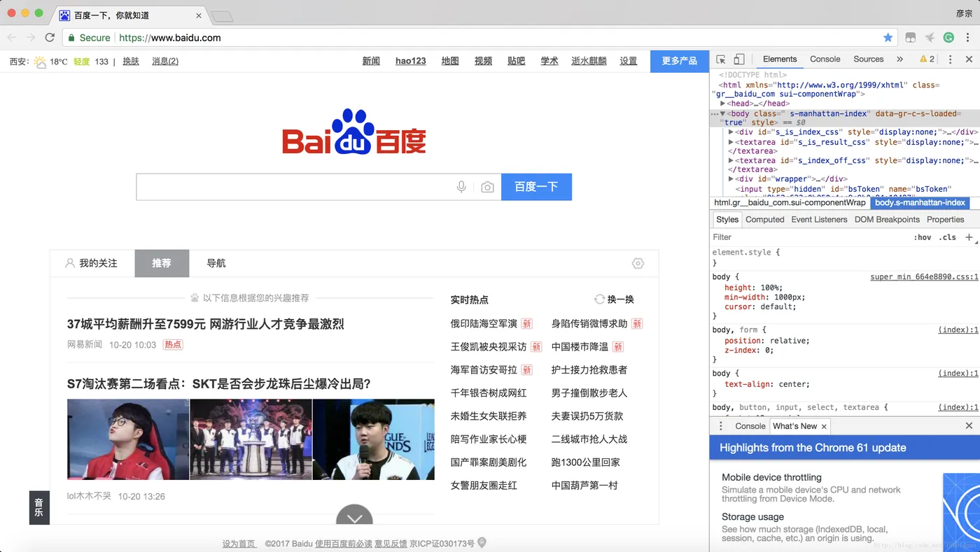Select the Elements tab in DevTools
The height and width of the screenshot is (552, 980).
coord(780,59)
